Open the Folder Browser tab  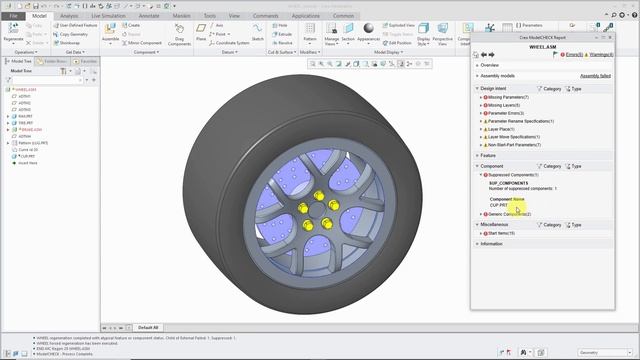tap(53, 61)
